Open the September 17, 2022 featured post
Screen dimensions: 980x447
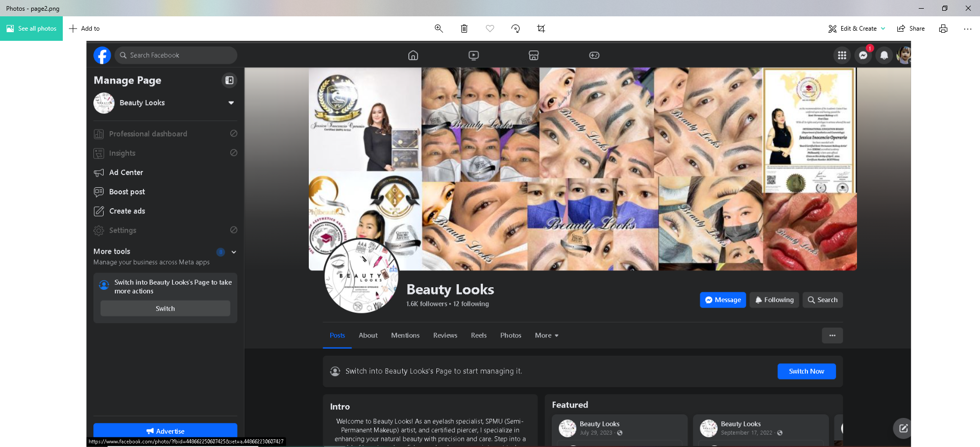click(x=761, y=429)
